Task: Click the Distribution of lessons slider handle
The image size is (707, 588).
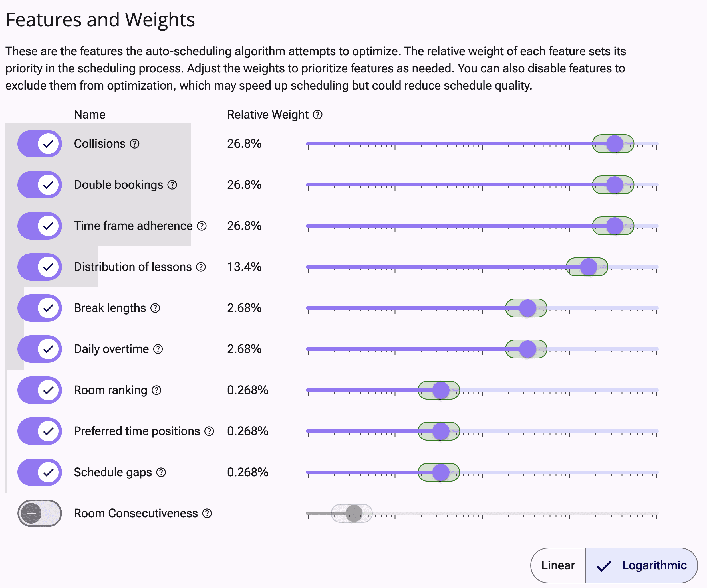Action: pyautogui.click(x=588, y=267)
